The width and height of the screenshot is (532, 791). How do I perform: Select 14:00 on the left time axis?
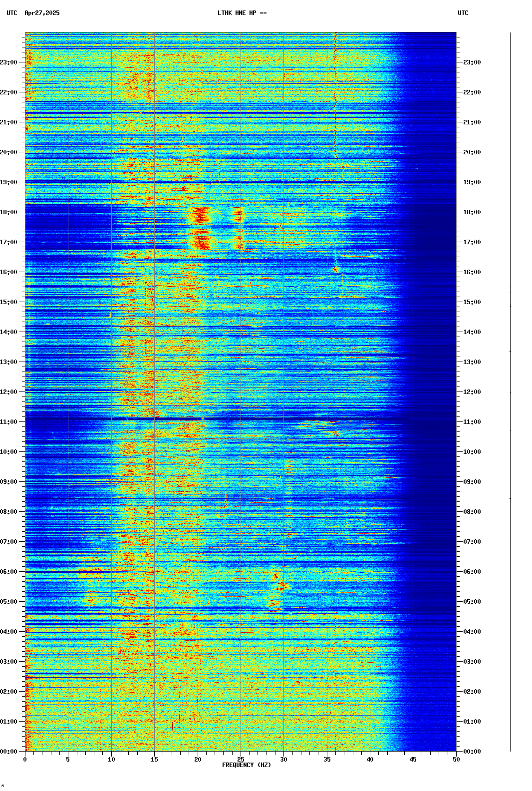8,332
